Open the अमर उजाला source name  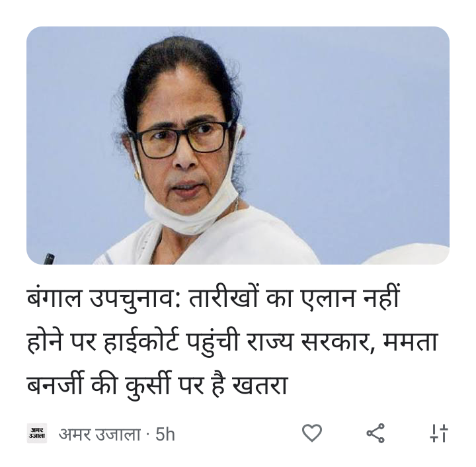click(100, 434)
